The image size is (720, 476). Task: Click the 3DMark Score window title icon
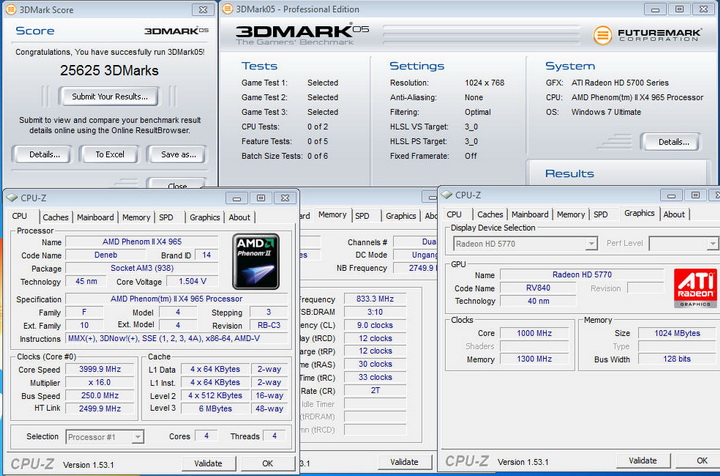pos(11,9)
